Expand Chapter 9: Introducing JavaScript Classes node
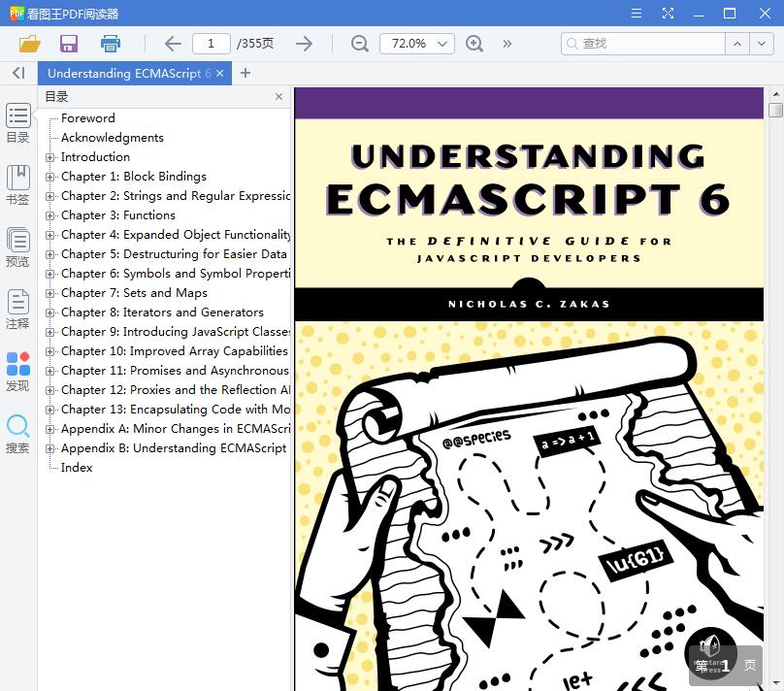 click(x=49, y=333)
